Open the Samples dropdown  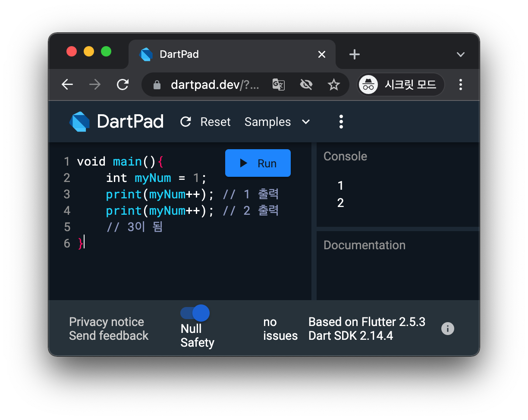pyautogui.click(x=277, y=122)
